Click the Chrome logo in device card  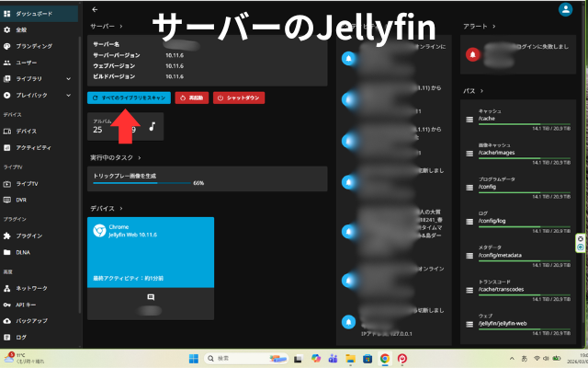[x=100, y=230]
